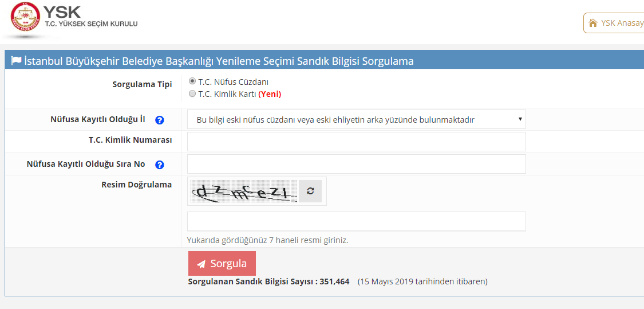Click the 'Yukarıda gördüğünüz 7 haneli resmi giriniz' hint
Image resolution: width=644 pixels, height=309 pixels.
point(267,240)
